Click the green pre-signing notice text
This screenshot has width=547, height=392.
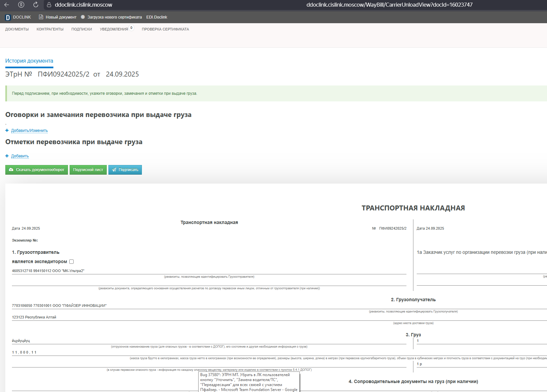coord(104,93)
